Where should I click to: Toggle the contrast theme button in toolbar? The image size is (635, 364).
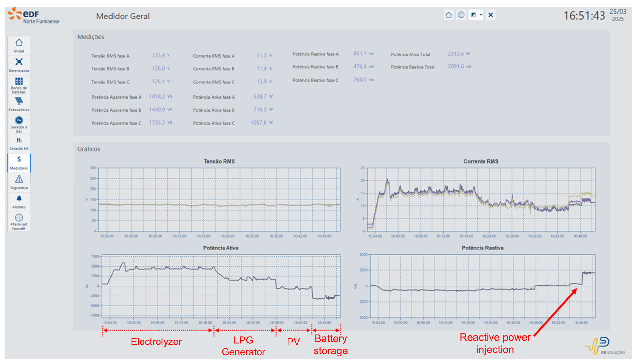point(473,15)
